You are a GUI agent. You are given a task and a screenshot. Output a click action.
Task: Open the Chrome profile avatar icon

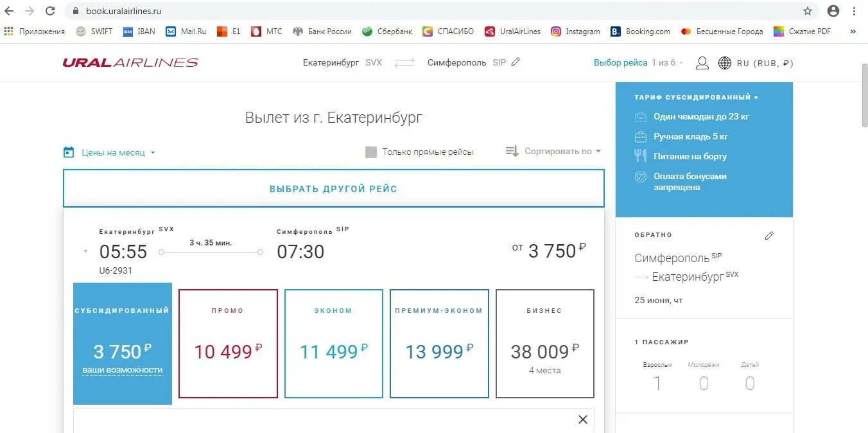[833, 11]
